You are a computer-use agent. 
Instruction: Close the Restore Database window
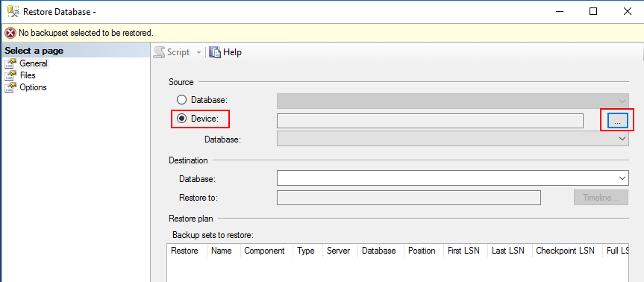[x=627, y=11]
